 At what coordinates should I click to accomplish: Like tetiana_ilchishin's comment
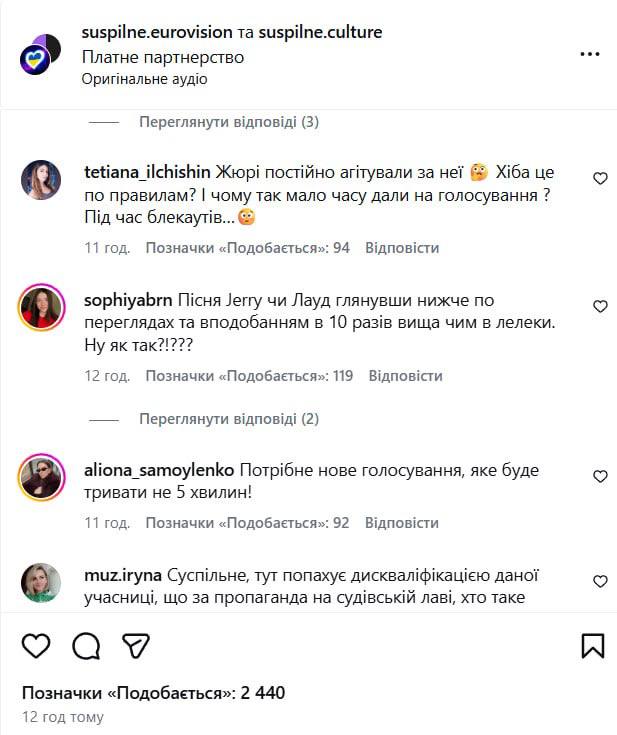tap(600, 179)
